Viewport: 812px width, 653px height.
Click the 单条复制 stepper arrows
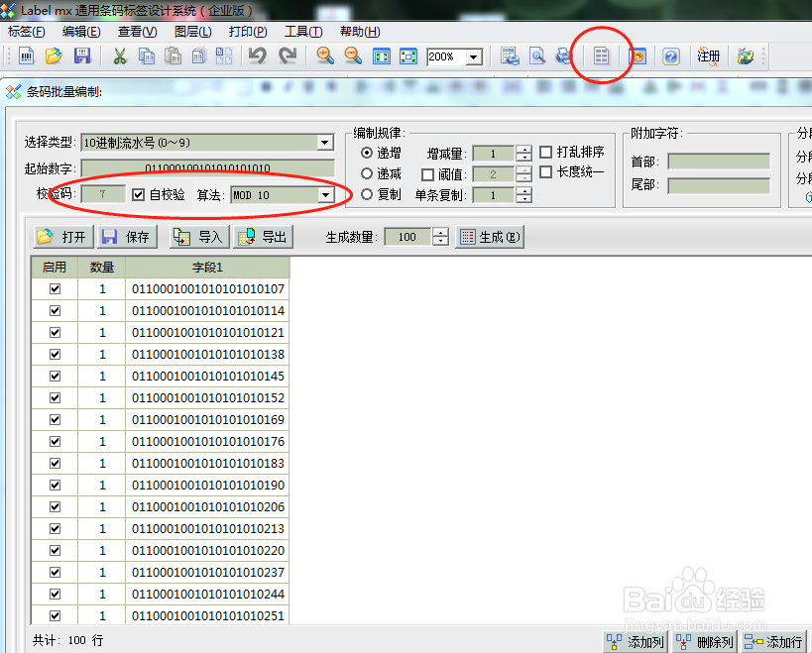coord(523,195)
